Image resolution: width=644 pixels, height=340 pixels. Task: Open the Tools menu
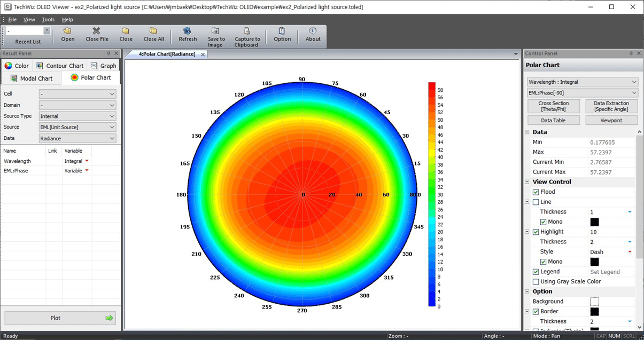click(x=48, y=20)
